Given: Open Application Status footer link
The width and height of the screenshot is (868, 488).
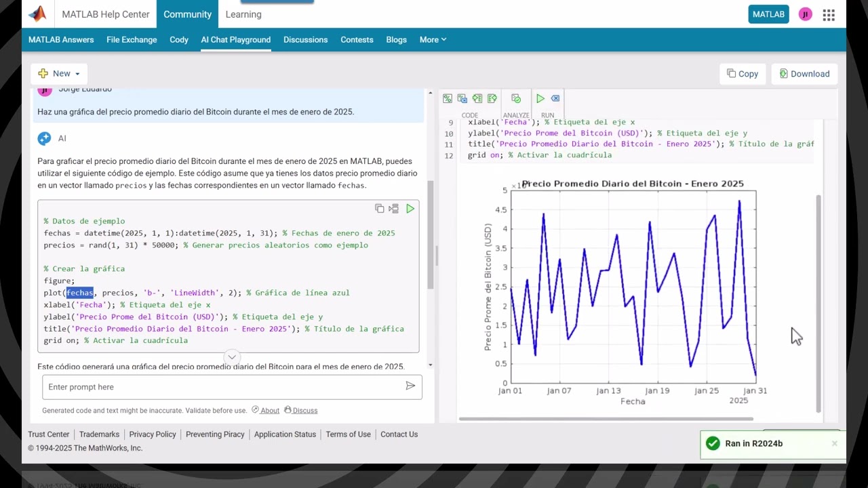Looking at the screenshot, I should coord(285,434).
